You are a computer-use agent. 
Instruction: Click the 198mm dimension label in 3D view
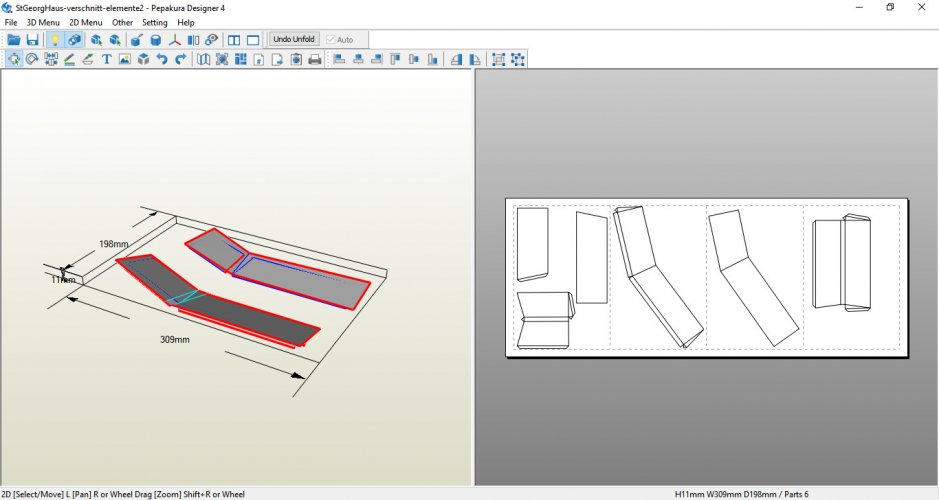(113, 244)
